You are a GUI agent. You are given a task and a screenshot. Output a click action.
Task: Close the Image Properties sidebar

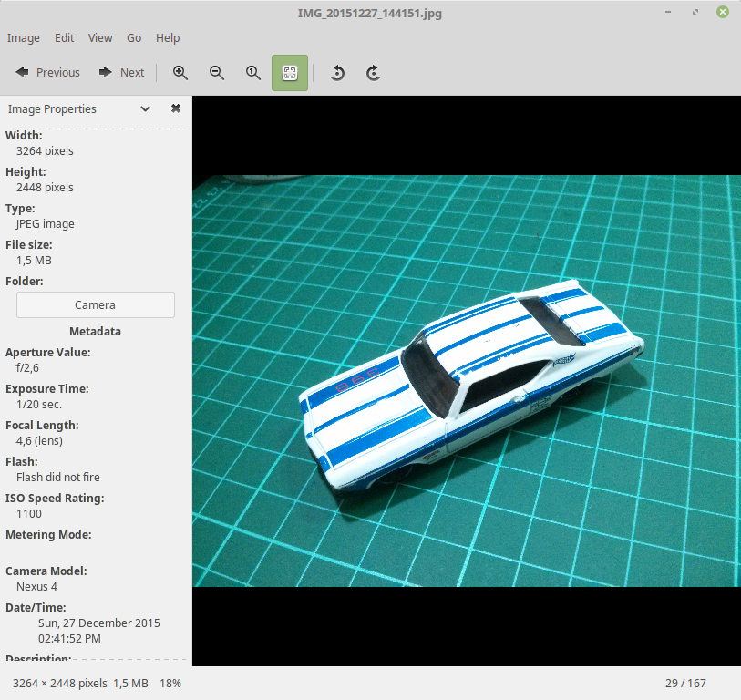pyautogui.click(x=176, y=108)
